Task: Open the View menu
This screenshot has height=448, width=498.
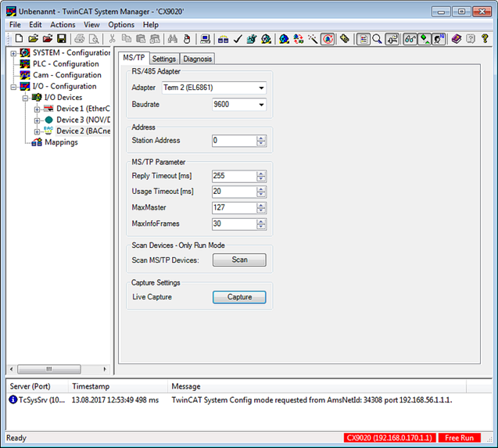Action: pyautogui.click(x=91, y=24)
